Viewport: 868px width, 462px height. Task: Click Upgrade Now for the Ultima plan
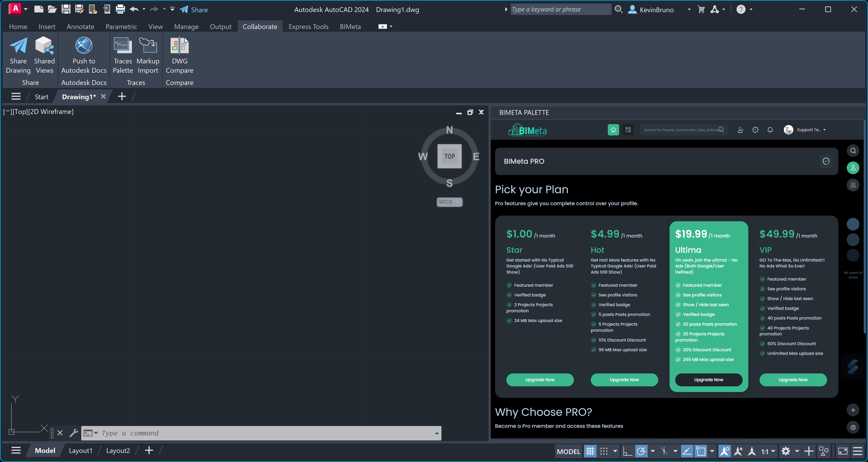709,380
